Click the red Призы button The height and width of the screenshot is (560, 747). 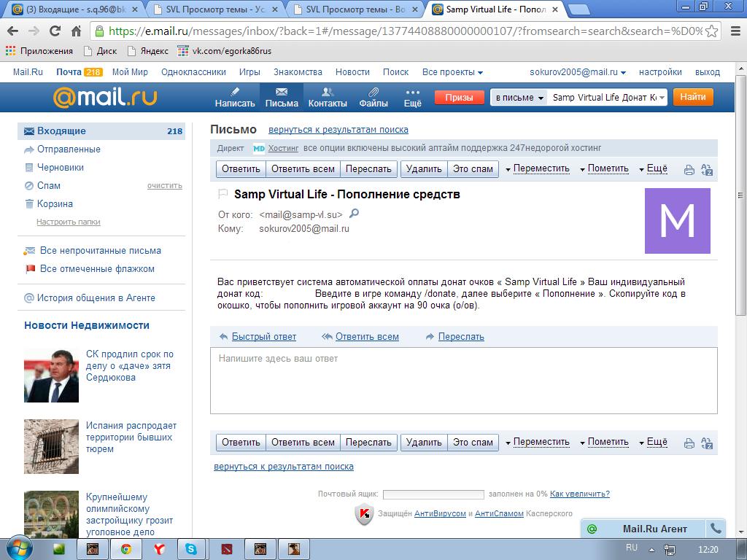(x=460, y=97)
